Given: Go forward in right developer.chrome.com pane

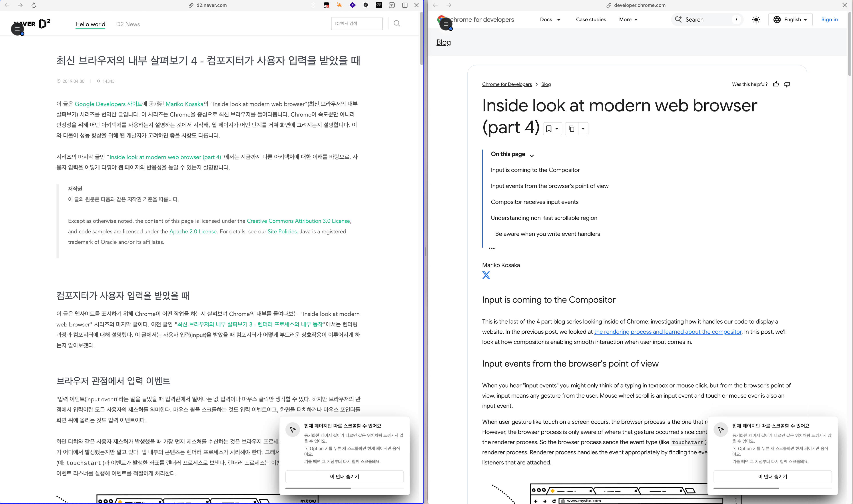Looking at the screenshot, I should click(x=449, y=5).
